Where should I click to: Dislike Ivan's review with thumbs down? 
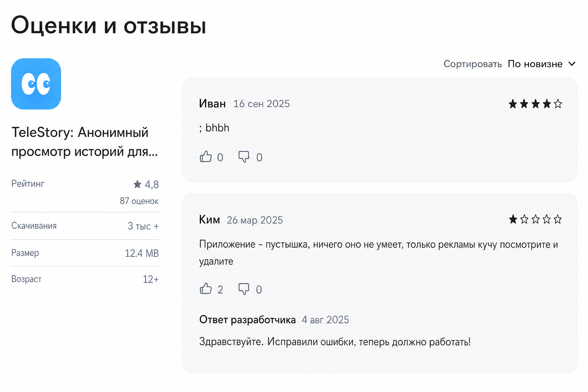(x=244, y=157)
